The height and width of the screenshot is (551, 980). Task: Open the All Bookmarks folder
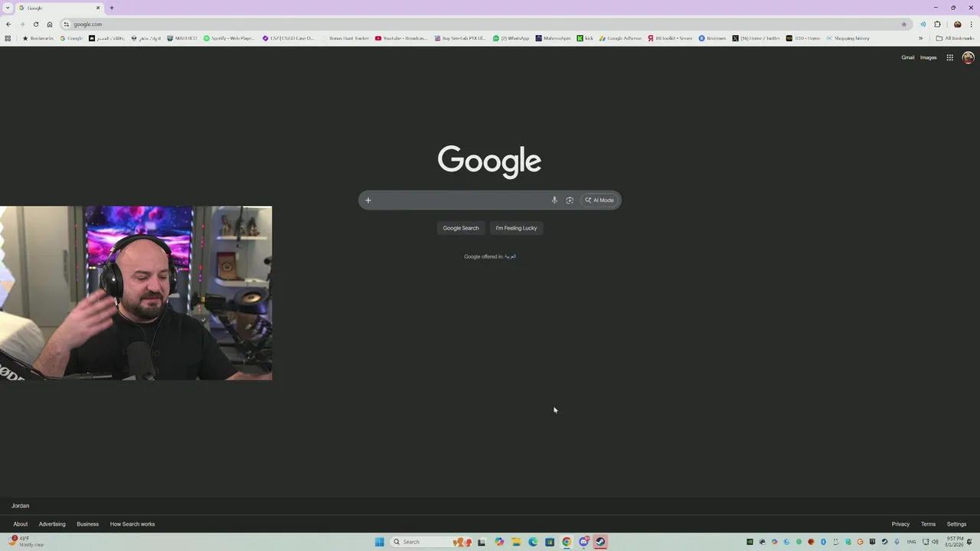pos(955,38)
